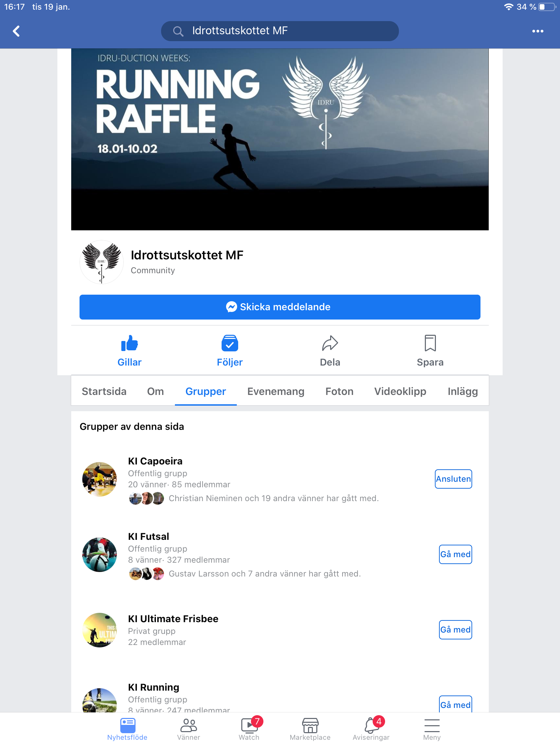This screenshot has width=560, height=747.
Task: Tap the back arrow icon
Action: click(16, 31)
